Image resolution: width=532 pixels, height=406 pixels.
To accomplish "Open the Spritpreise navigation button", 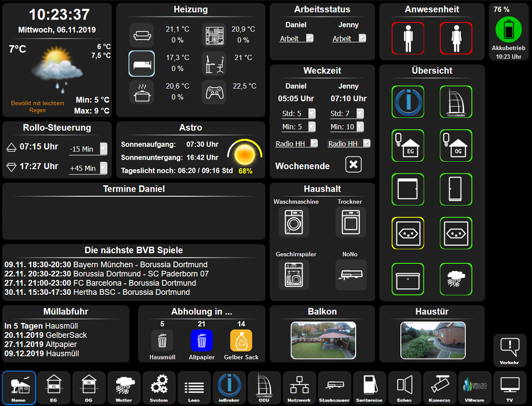I will point(369,388).
